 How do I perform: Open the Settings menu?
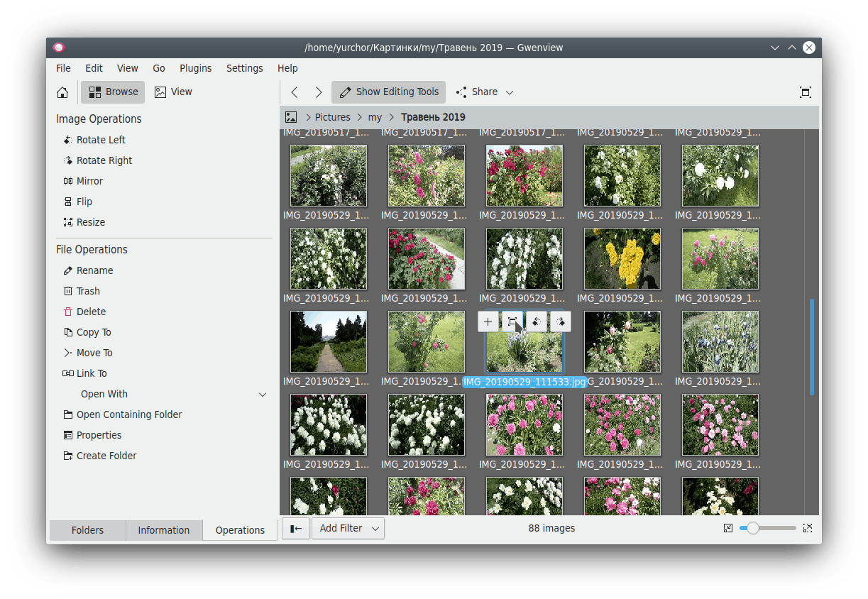click(245, 68)
